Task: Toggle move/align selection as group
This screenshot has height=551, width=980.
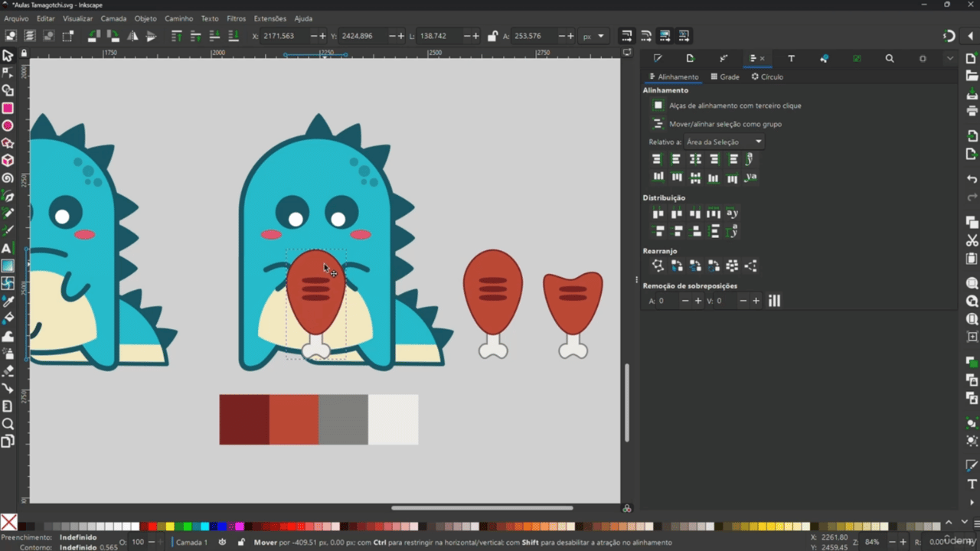Action: pos(658,124)
